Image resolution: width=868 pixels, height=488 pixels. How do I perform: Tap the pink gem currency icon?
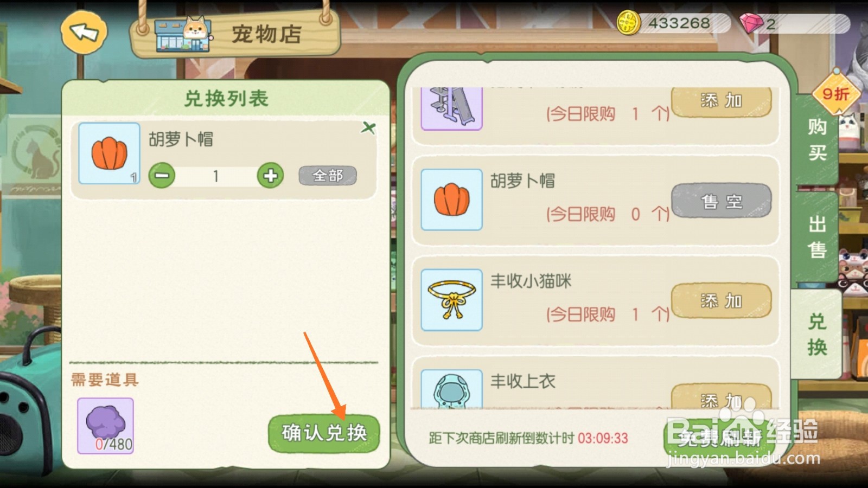751,23
